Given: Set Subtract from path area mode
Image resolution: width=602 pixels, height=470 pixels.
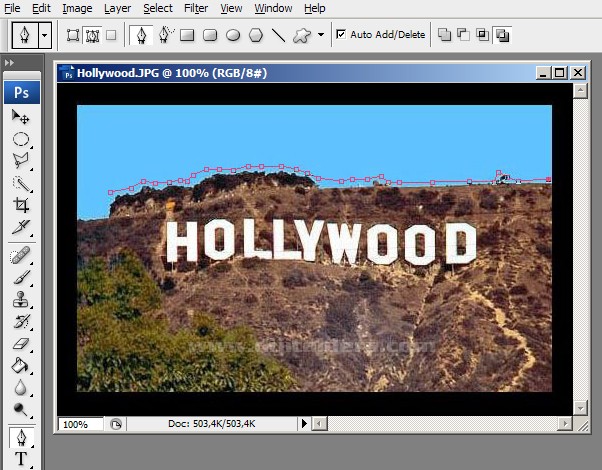Looking at the screenshot, I should point(463,35).
